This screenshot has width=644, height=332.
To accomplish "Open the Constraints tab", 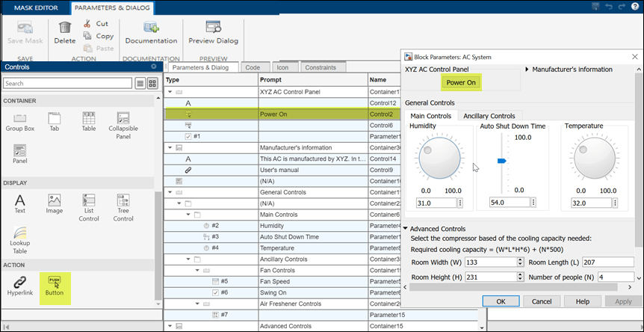I will tap(320, 67).
